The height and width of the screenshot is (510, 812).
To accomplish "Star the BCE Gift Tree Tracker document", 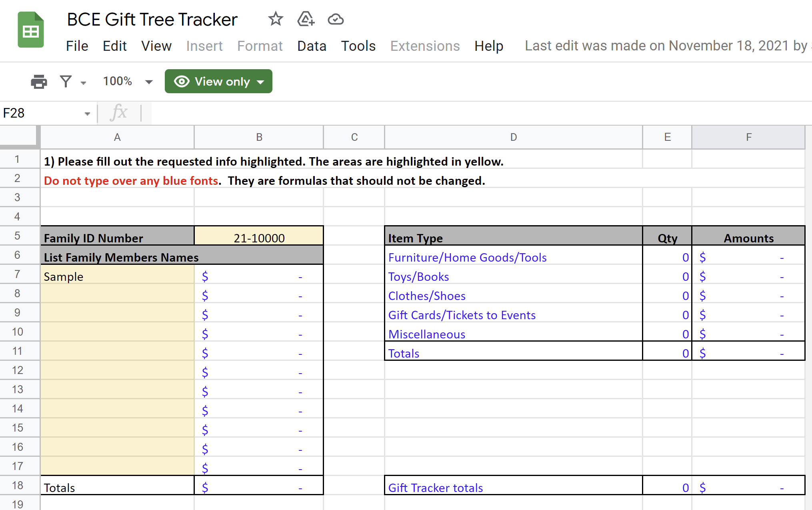I will (275, 19).
